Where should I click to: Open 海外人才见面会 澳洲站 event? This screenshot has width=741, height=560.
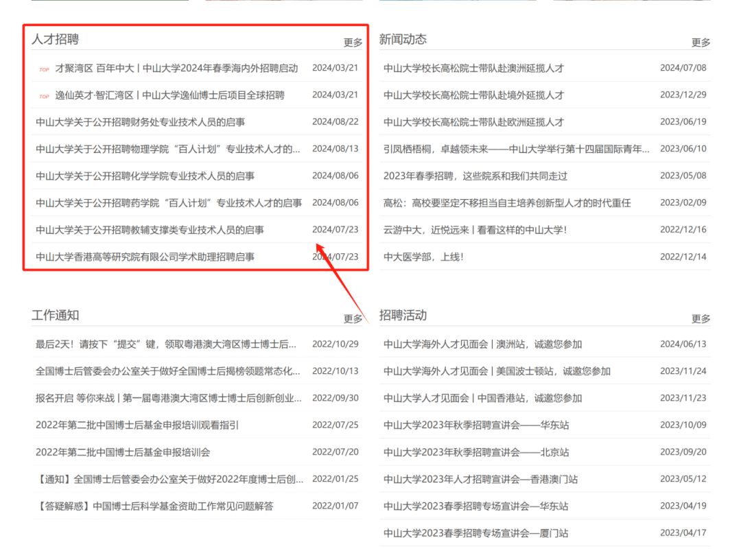click(x=482, y=344)
